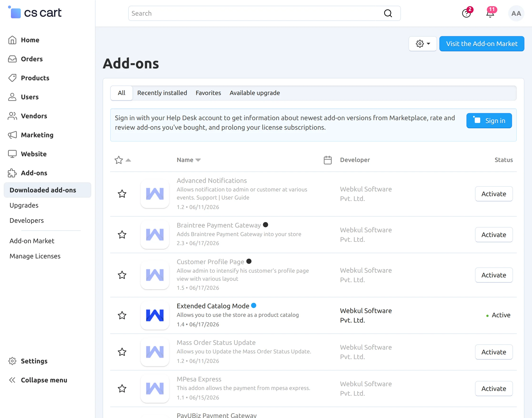The width and height of the screenshot is (532, 418).
Task: Click the Status column header
Action: (503, 160)
